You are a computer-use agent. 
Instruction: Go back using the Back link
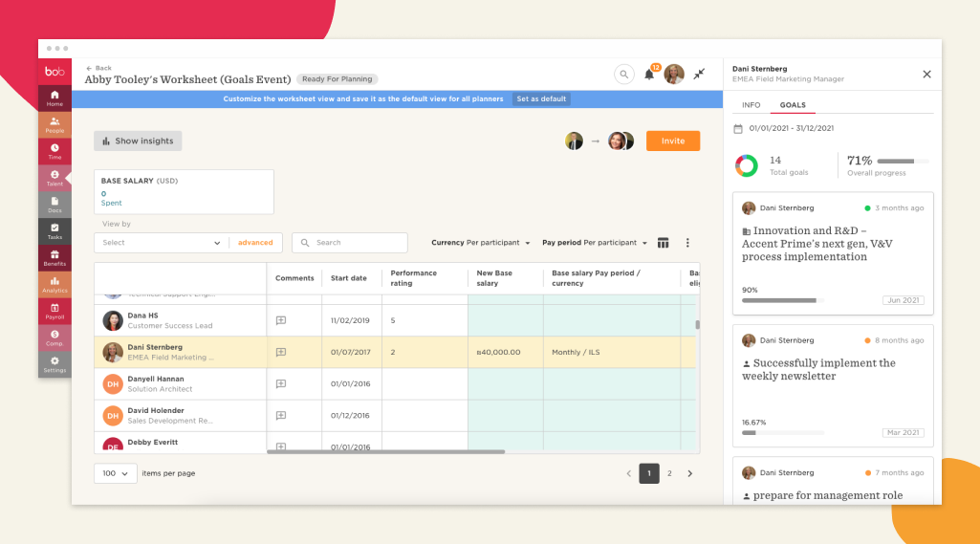(98, 68)
